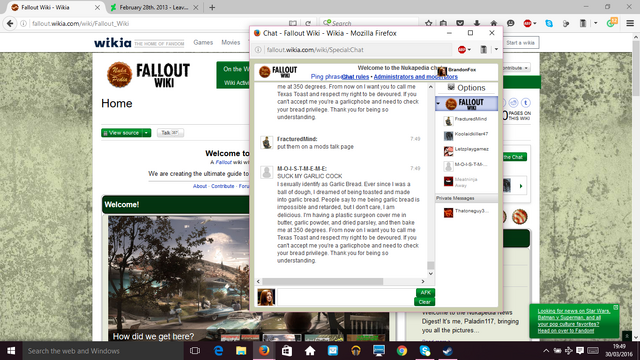Image resolution: width=640 pixels, height=360 pixels.
Task: Open Adblock Plus dropdown in main Firefox toolbar
Action: 535,24
